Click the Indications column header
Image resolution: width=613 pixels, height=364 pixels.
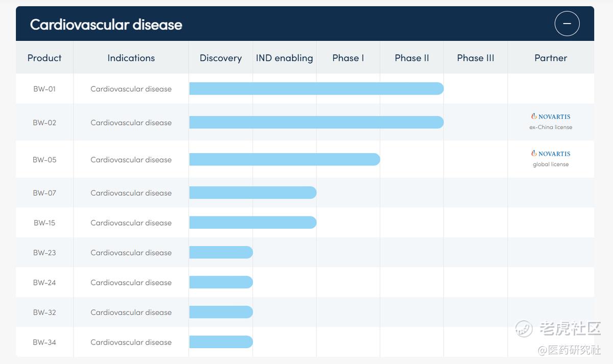[x=131, y=58]
